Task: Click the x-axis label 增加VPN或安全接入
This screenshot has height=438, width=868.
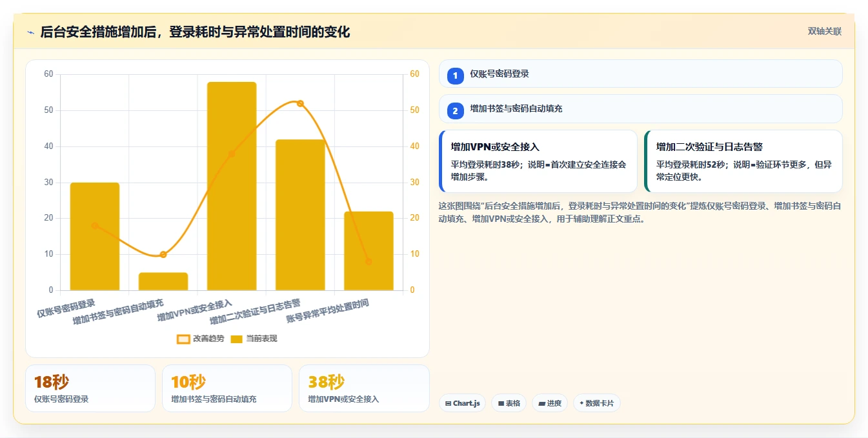Action: tap(195, 311)
